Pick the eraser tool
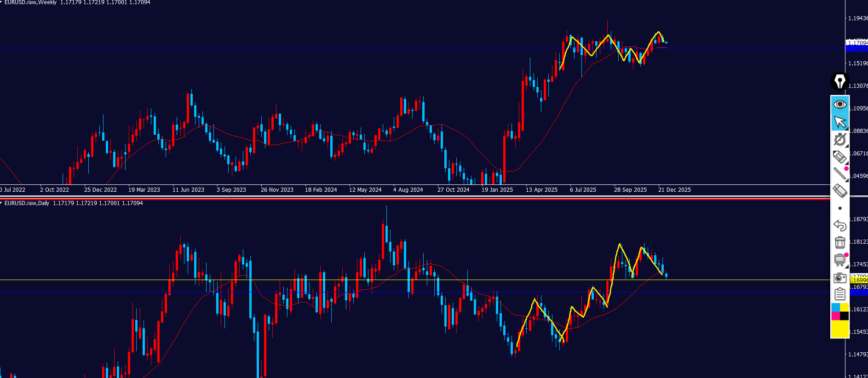 (839, 190)
